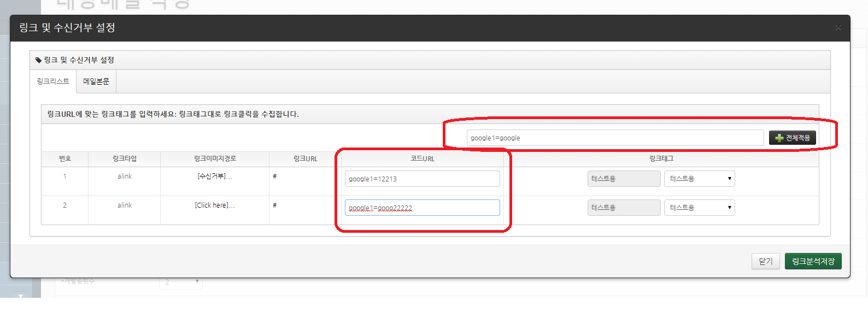The width and height of the screenshot is (868, 324).
Task: Open the 메일본문 tab
Action: (x=96, y=81)
